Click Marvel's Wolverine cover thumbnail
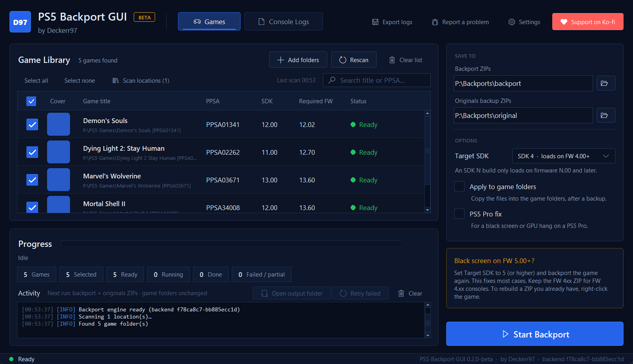This screenshot has height=364, width=633. pyautogui.click(x=59, y=180)
